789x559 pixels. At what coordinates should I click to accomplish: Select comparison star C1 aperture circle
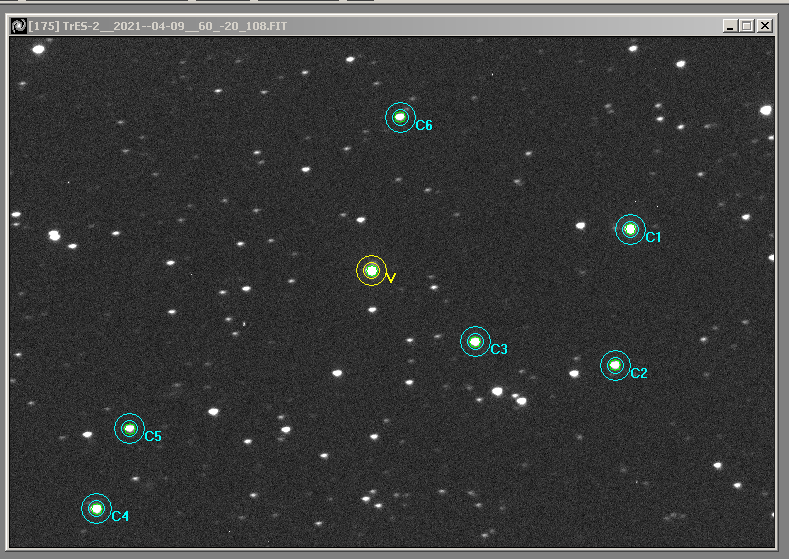pyautogui.click(x=630, y=229)
